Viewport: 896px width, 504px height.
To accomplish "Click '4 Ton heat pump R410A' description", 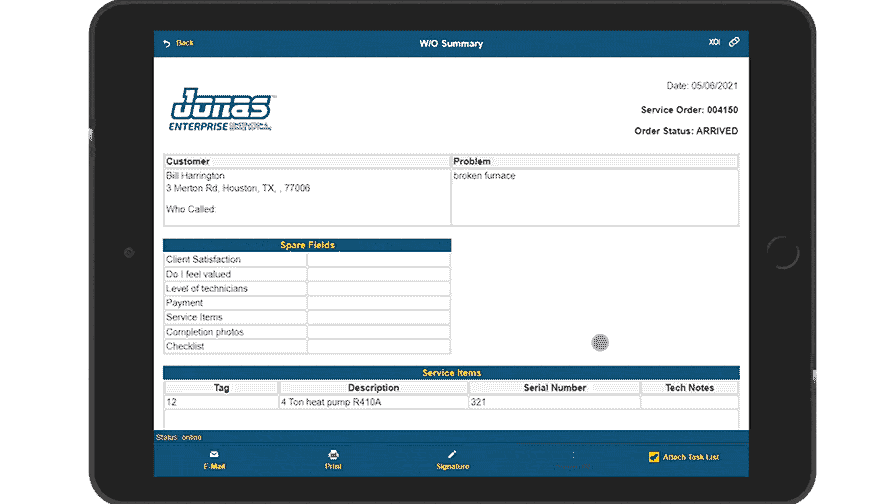I will (x=373, y=402).
